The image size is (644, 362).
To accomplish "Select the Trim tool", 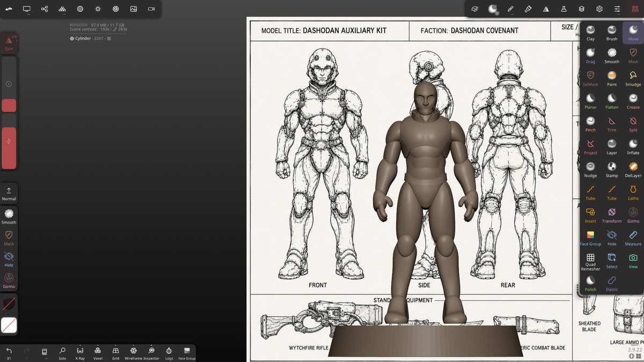I will (612, 124).
